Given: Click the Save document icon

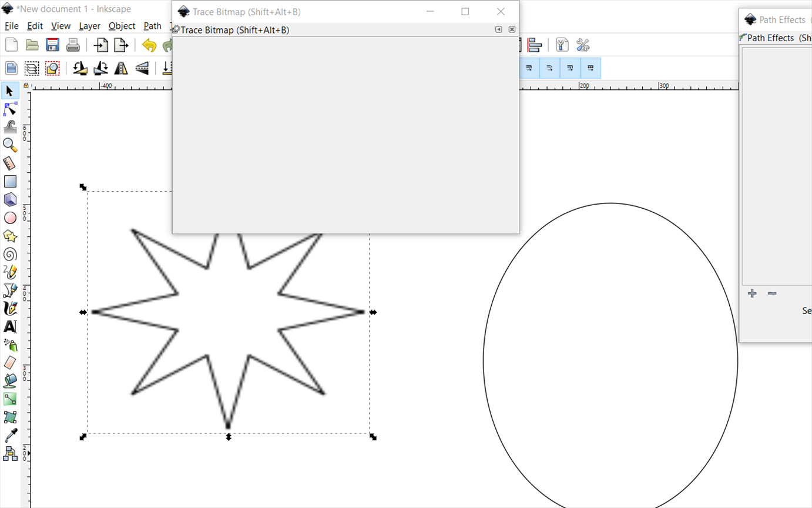Looking at the screenshot, I should tap(52, 45).
